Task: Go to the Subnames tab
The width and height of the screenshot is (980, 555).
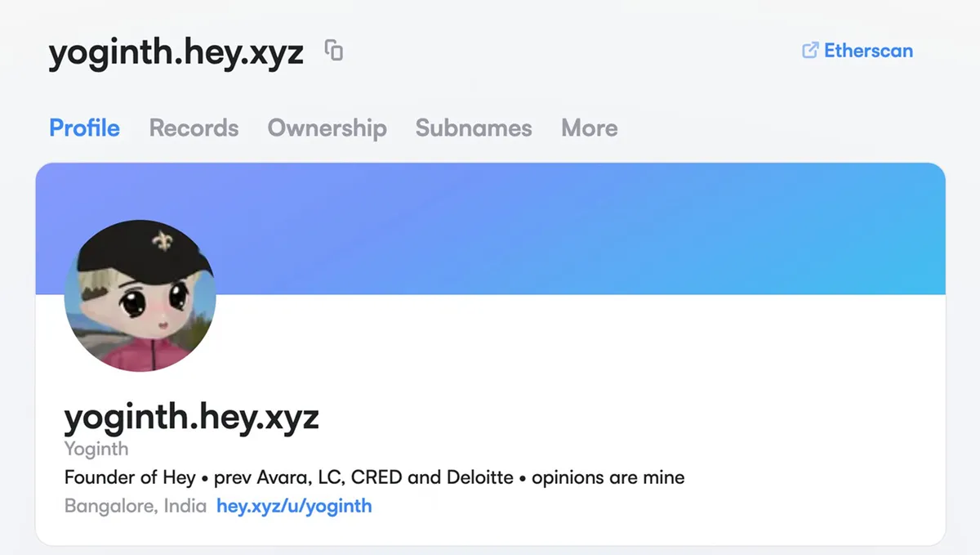Action: click(x=473, y=128)
